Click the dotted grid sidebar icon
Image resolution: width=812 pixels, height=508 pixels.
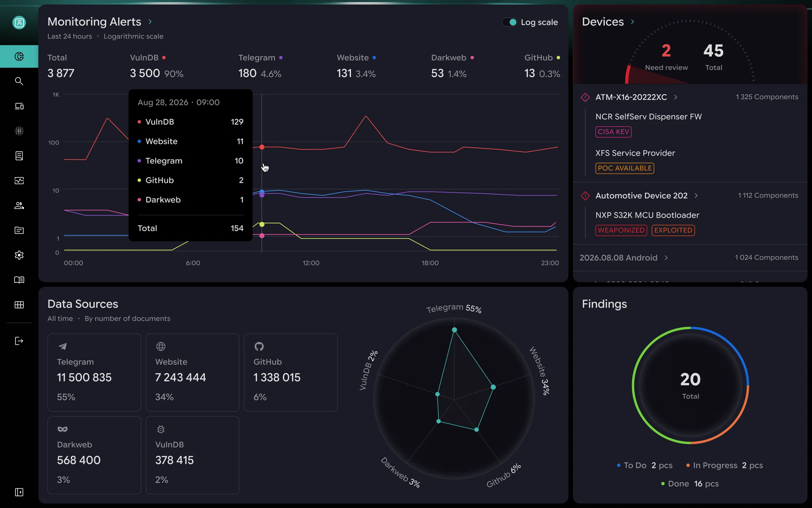coord(19,131)
